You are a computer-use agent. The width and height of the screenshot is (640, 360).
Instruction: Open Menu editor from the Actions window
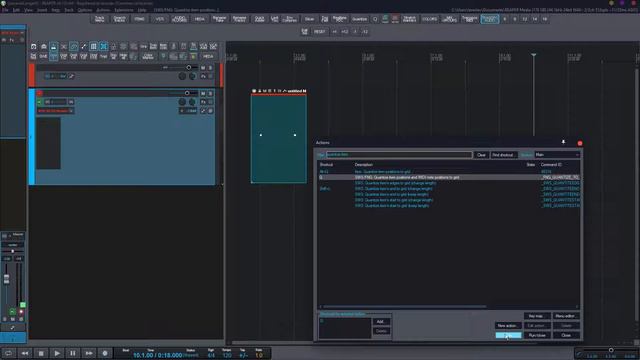coord(566,316)
